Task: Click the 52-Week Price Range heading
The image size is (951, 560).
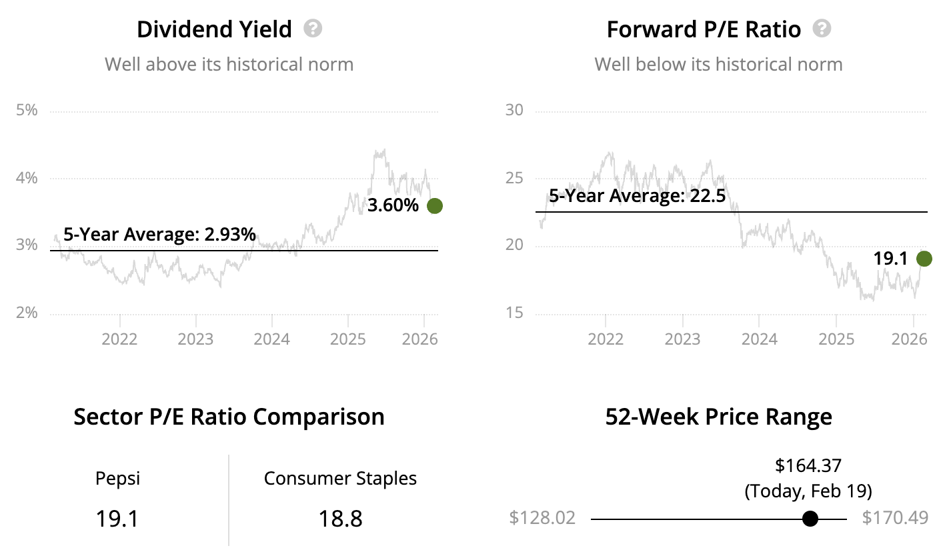Action: 718,417
